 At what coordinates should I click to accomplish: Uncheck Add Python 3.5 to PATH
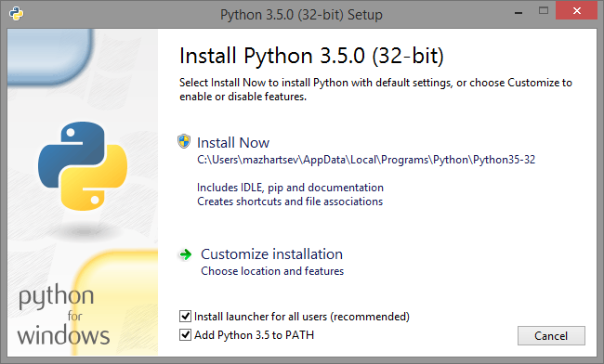pos(185,335)
